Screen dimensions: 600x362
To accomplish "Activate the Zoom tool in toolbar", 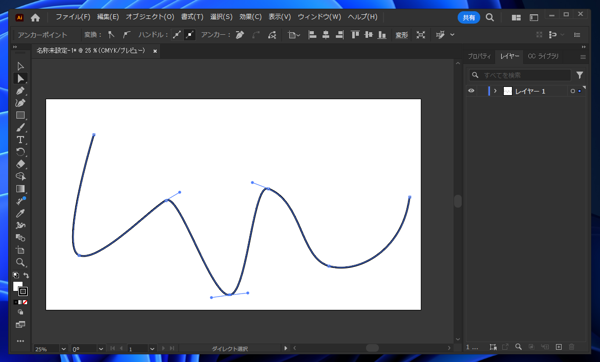I will [x=20, y=262].
